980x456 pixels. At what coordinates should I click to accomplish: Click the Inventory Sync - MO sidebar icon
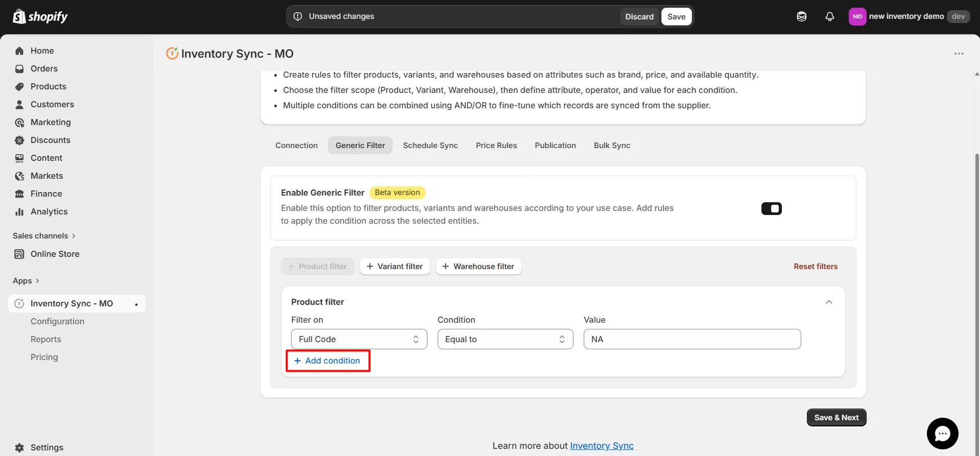click(19, 303)
